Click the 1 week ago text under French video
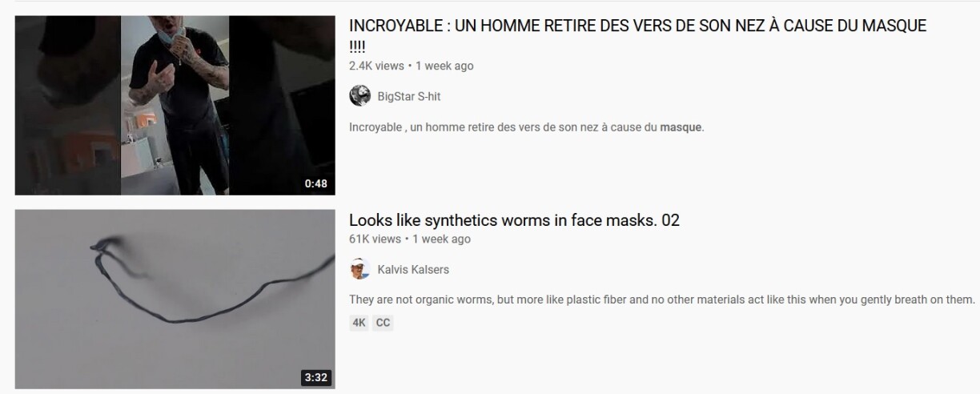The image size is (980, 394). [x=444, y=66]
